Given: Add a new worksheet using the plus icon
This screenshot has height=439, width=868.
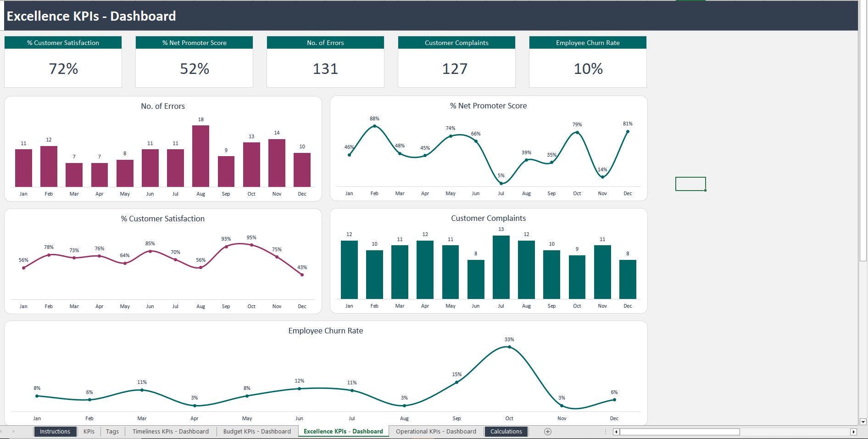Looking at the screenshot, I should (547, 431).
